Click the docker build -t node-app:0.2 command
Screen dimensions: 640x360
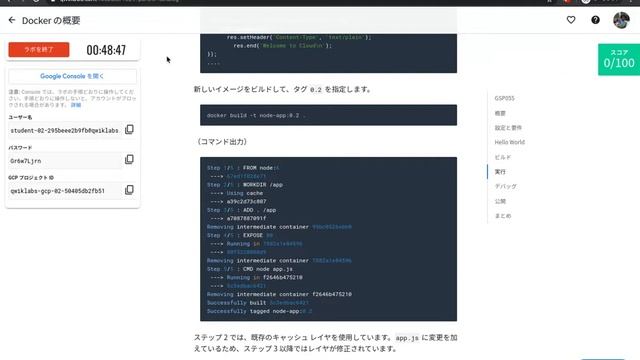[x=256, y=116]
